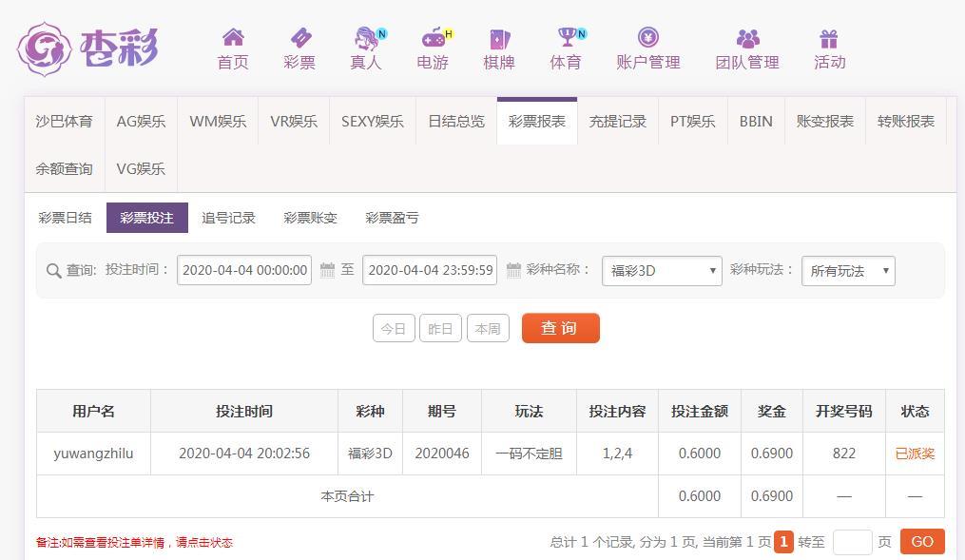Open 体育 trophy icon

[x=567, y=37]
